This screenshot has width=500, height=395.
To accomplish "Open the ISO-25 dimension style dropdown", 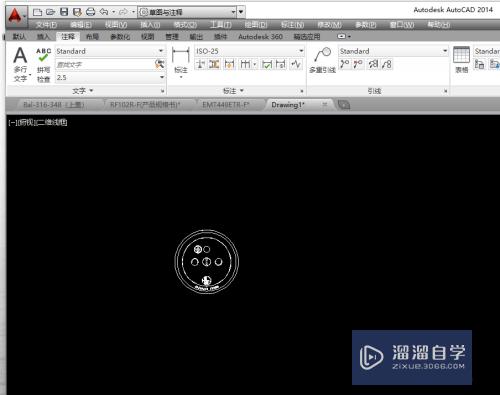I will pos(249,51).
